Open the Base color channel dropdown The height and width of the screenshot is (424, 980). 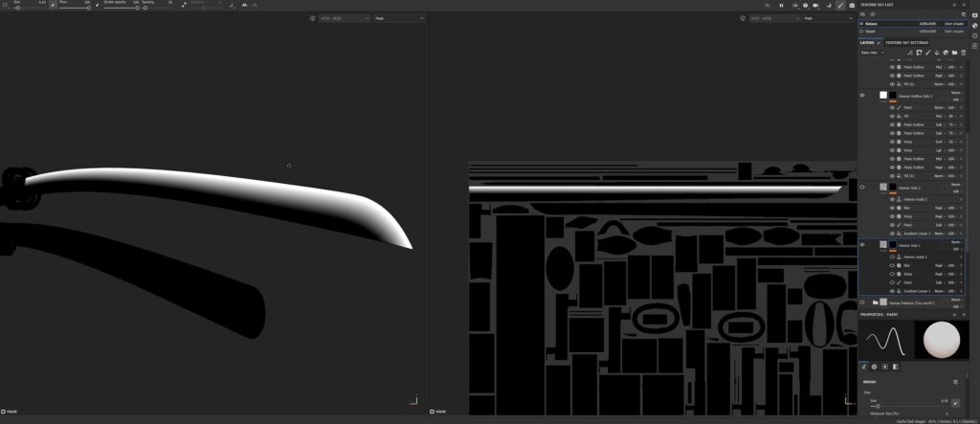tap(872, 53)
